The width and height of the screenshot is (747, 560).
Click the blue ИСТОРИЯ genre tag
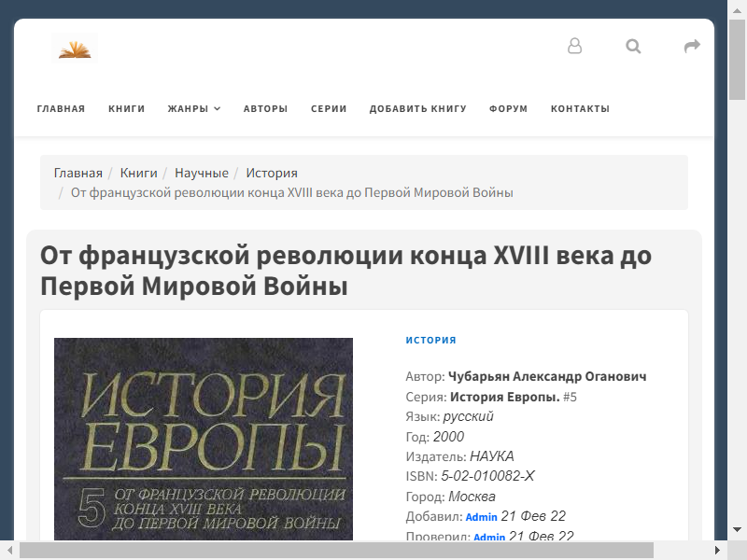[430, 340]
